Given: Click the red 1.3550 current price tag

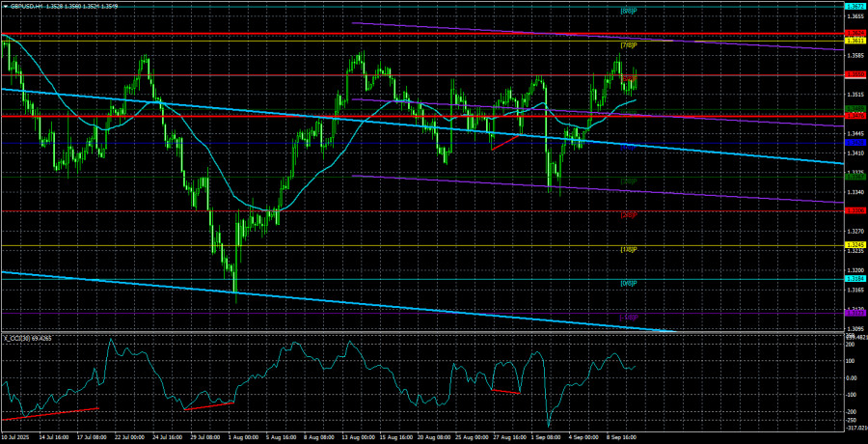Looking at the screenshot, I should 854,73.
